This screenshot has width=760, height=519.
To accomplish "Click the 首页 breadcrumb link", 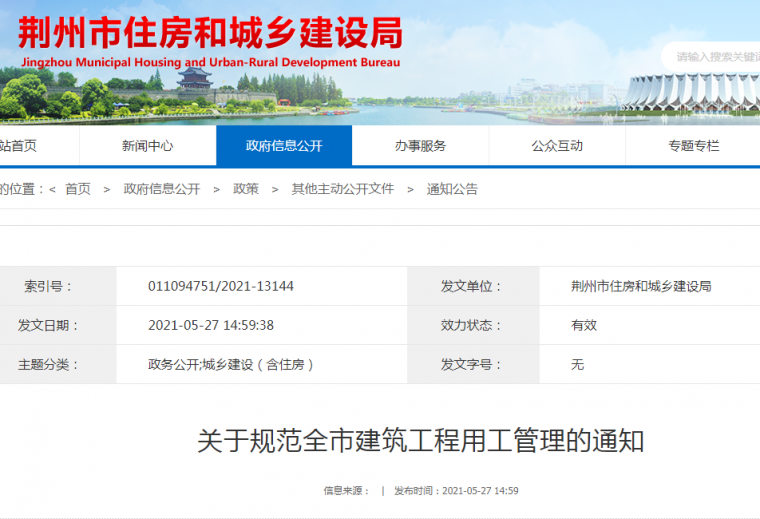I will [78, 189].
